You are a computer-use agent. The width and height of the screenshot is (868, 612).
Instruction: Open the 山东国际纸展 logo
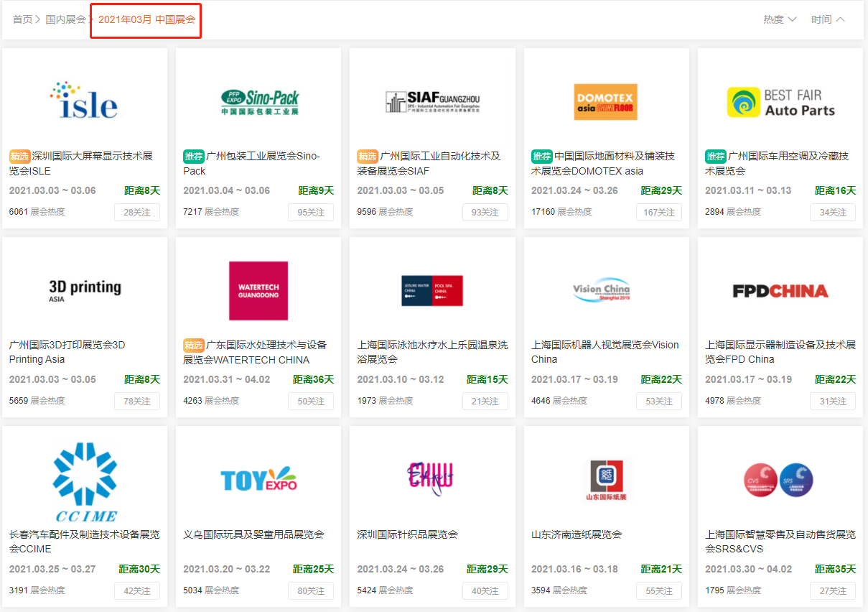[606, 481]
